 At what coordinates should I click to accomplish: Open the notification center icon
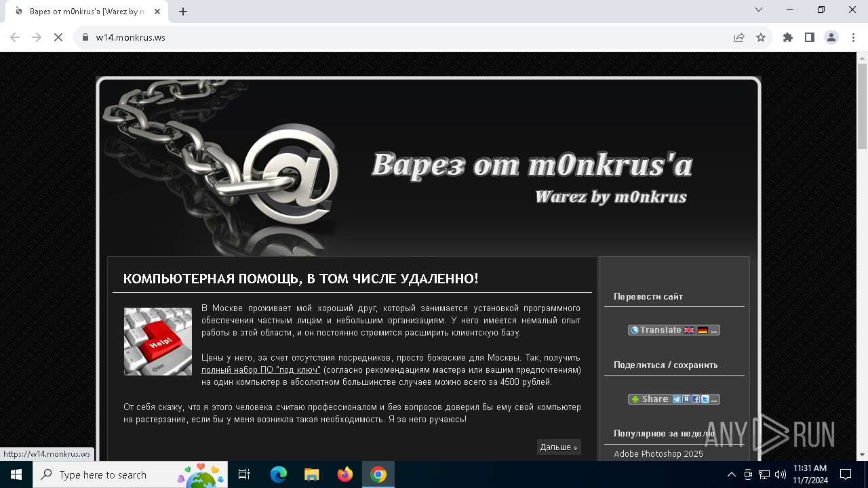pyautogui.click(x=846, y=474)
